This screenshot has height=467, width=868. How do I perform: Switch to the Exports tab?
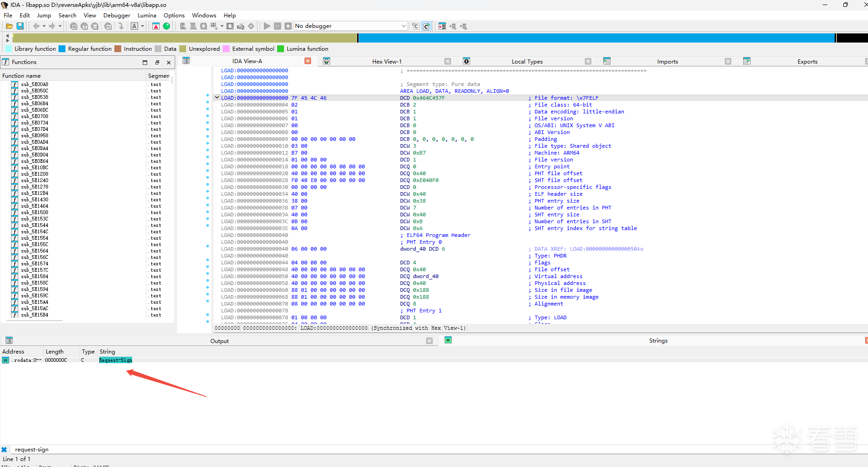coord(808,61)
